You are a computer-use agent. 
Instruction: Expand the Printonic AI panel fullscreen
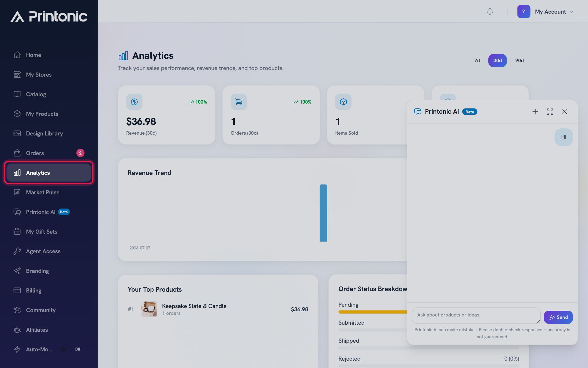pyautogui.click(x=550, y=112)
